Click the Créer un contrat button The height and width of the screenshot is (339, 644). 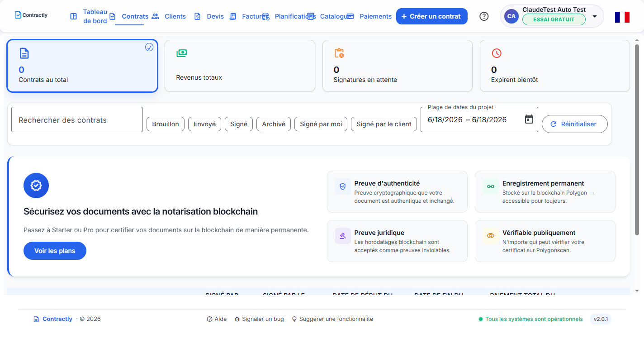coord(432,16)
